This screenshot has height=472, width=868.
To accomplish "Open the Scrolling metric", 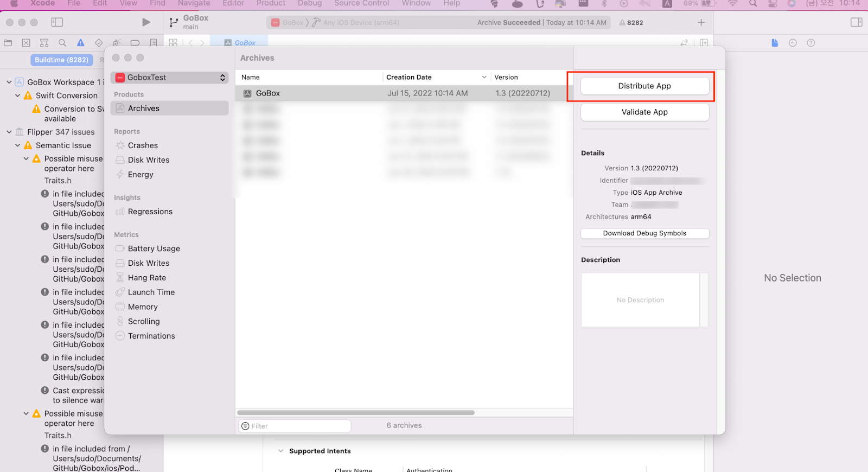I will point(144,322).
